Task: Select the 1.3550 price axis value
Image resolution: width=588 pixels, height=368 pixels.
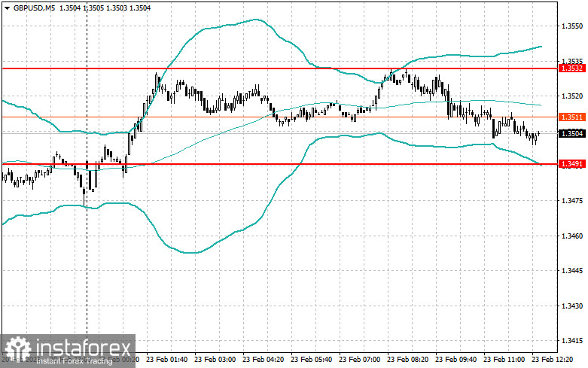Action: coord(572,26)
